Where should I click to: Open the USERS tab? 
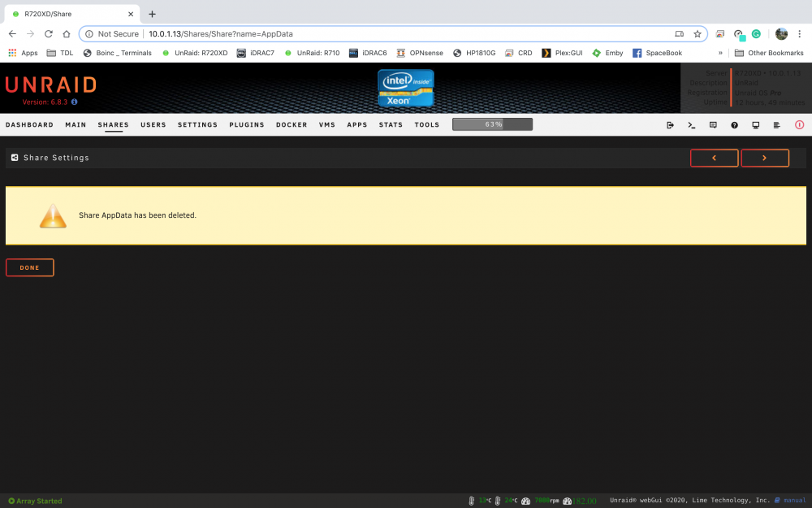[153, 124]
